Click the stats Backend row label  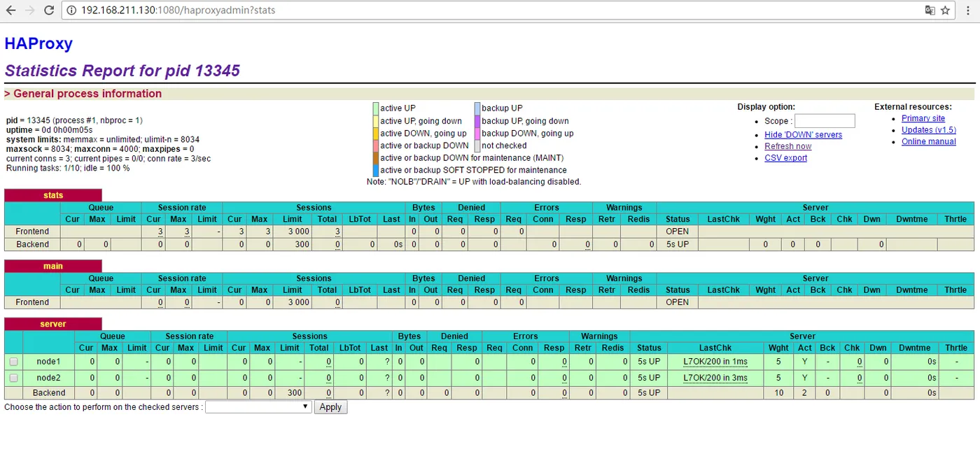32,244
